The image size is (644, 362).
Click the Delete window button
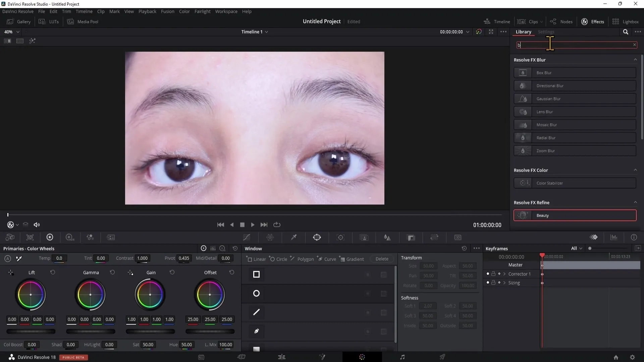[382, 259]
